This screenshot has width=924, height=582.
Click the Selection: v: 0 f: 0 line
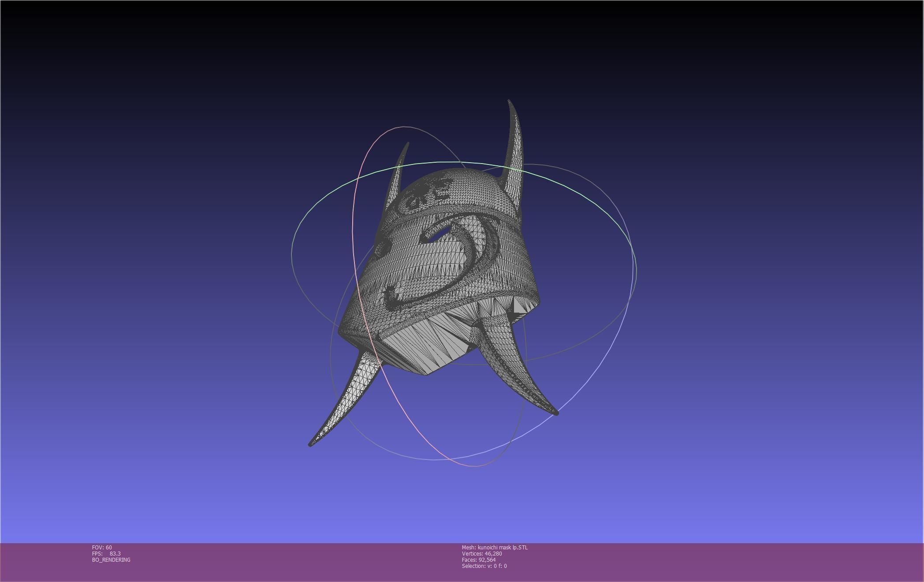(484, 566)
